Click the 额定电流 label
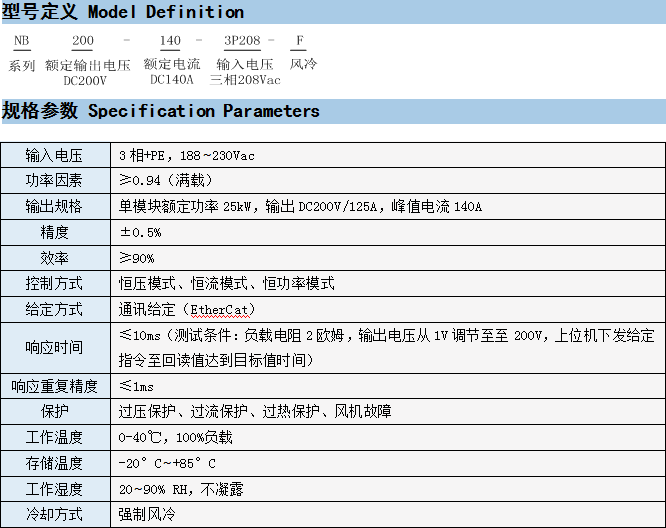 click(x=172, y=64)
